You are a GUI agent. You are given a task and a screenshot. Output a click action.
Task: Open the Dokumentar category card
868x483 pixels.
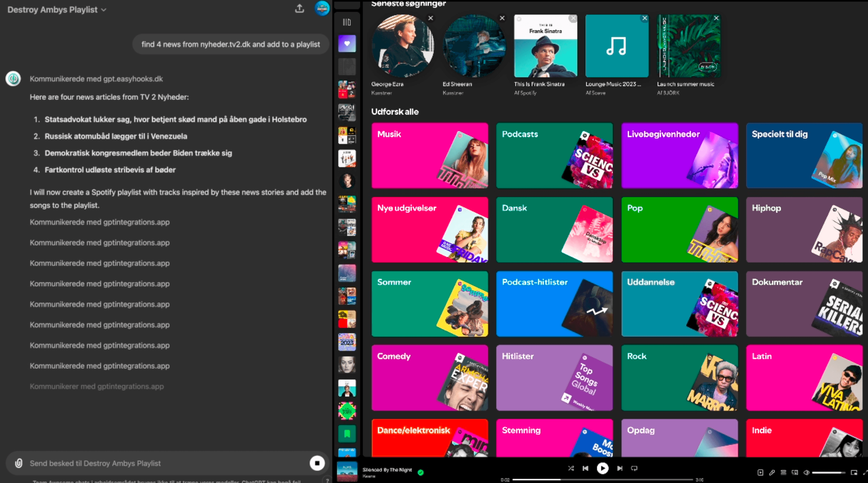(x=804, y=304)
